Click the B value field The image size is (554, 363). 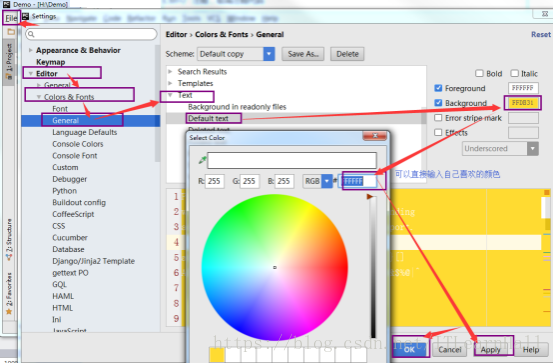(x=284, y=181)
